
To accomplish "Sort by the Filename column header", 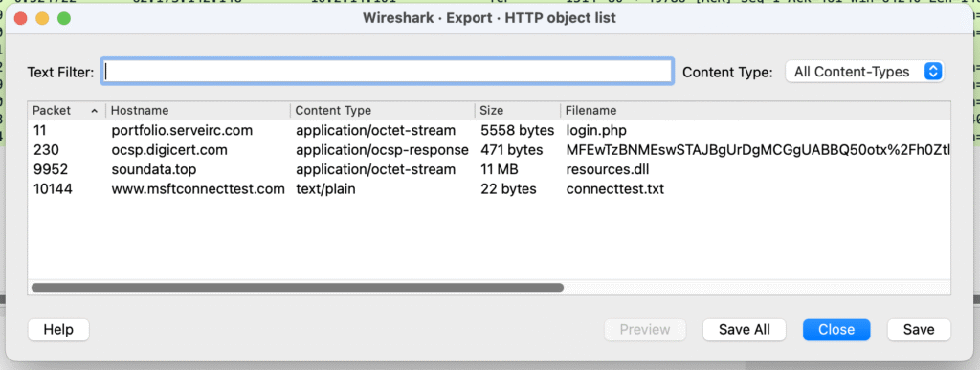I will [756, 111].
